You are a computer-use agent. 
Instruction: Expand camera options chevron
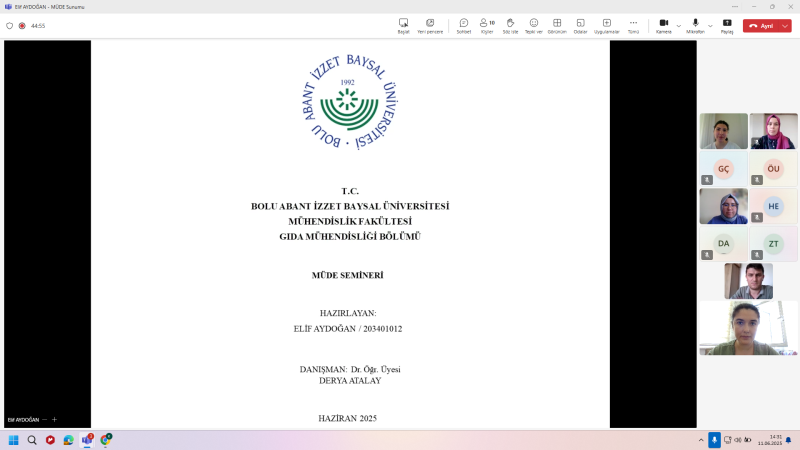click(679, 26)
